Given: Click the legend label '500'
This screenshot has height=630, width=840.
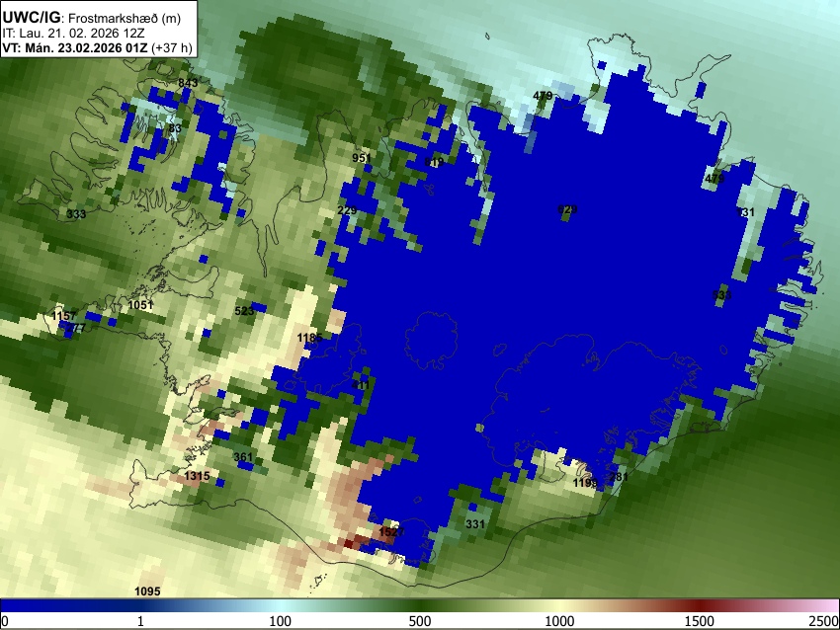Looking at the screenshot, I should coord(420,621).
